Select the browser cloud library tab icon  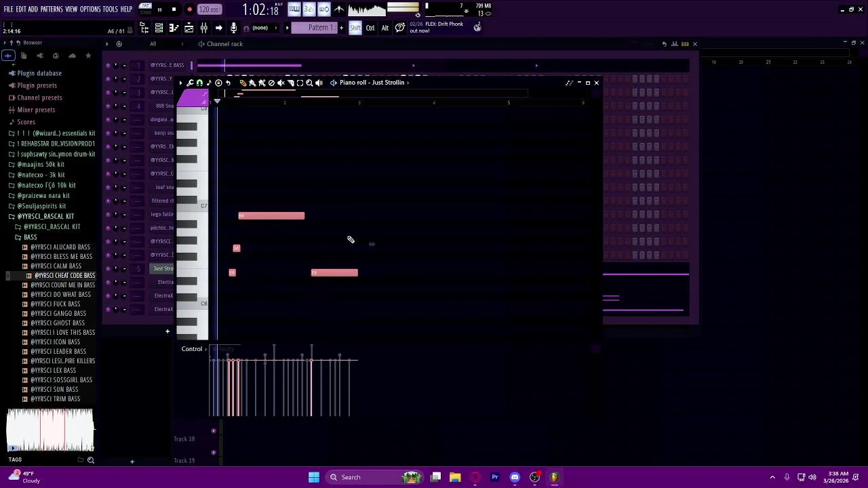[72, 56]
